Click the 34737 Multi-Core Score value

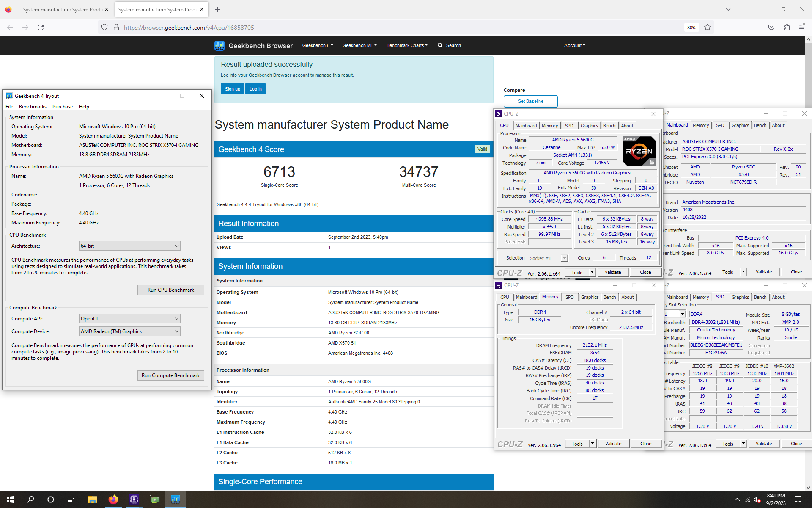[419, 172]
